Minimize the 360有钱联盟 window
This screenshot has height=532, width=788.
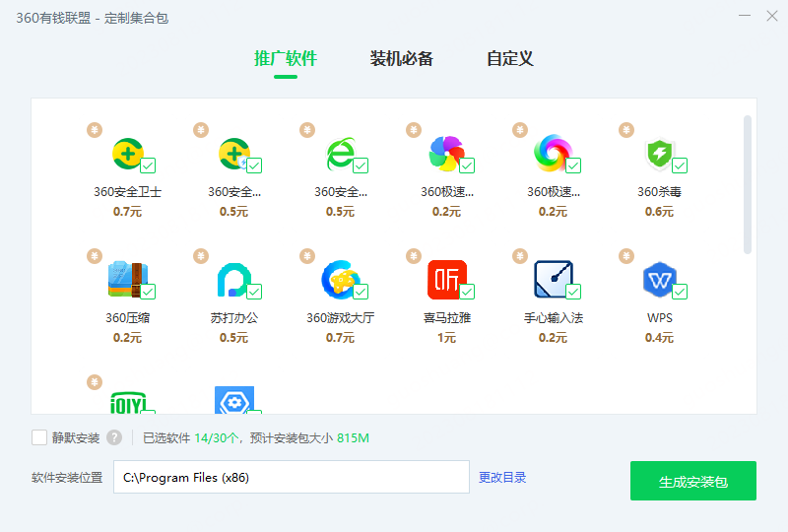point(745,16)
